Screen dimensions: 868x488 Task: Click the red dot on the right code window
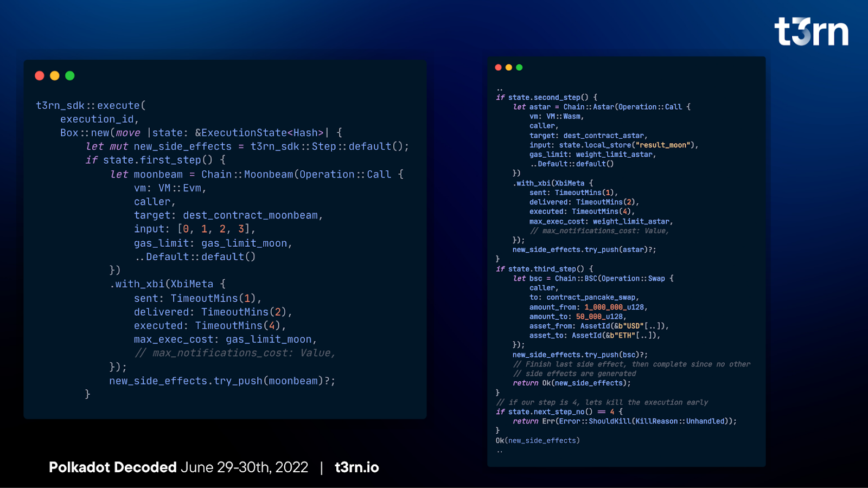(499, 67)
